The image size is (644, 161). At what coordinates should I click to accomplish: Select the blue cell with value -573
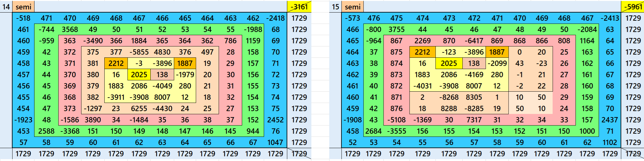(x=352, y=18)
